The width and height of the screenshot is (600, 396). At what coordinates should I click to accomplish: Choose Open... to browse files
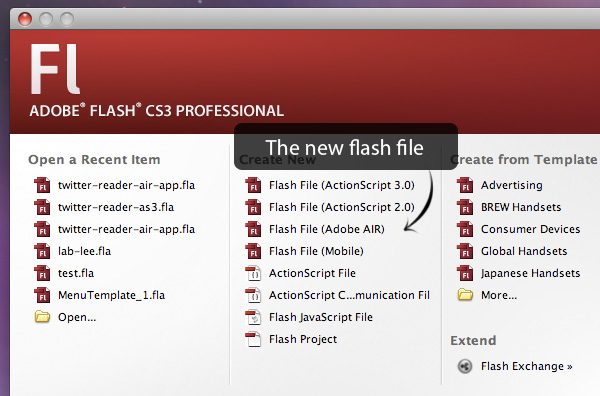[x=77, y=317]
